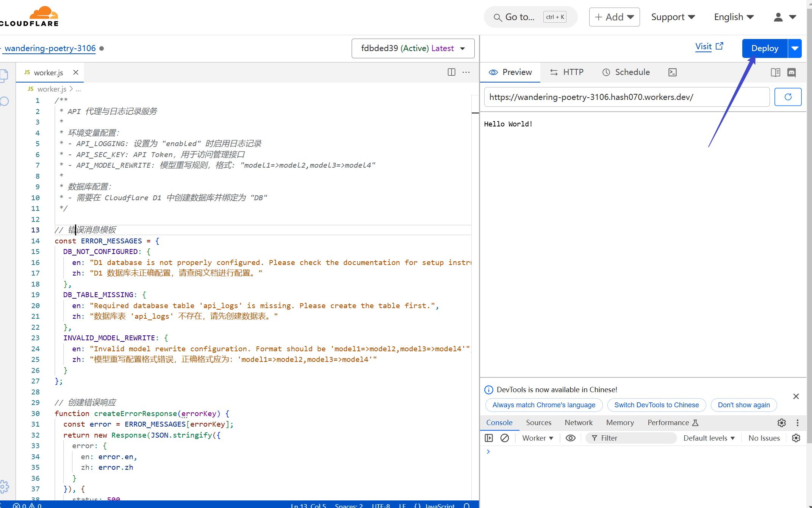Click LF line ending in status bar
The image size is (812, 508).
point(402,505)
